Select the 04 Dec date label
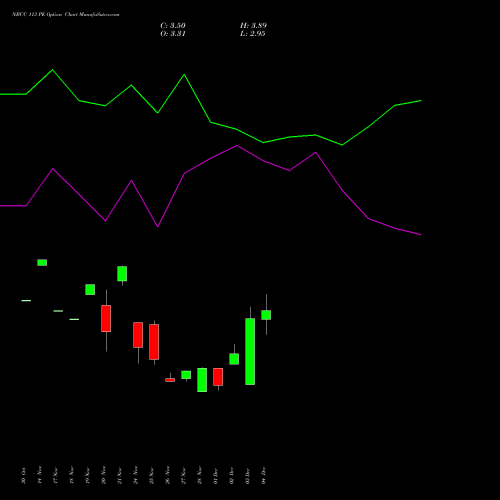Viewport: 500px width, 500px height. point(264,476)
